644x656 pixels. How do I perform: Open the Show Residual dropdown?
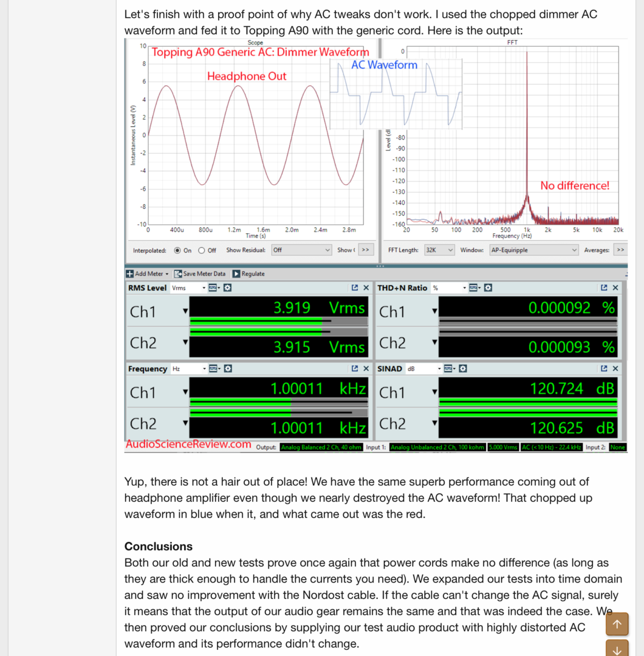click(301, 250)
